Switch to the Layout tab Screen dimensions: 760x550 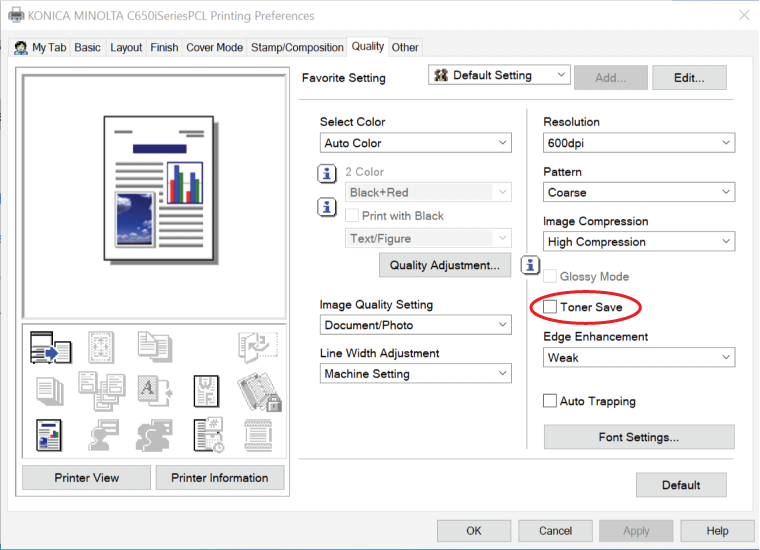tap(126, 47)
